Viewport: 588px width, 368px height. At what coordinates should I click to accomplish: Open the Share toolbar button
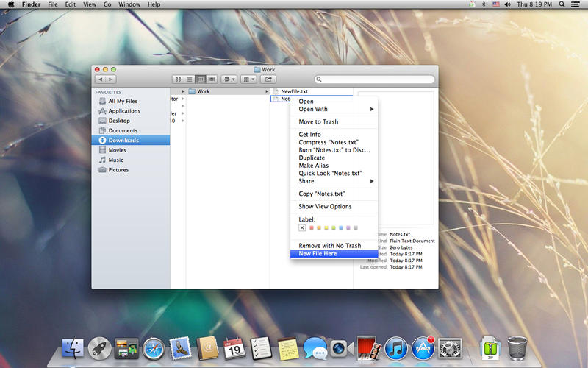coord(268,79)
